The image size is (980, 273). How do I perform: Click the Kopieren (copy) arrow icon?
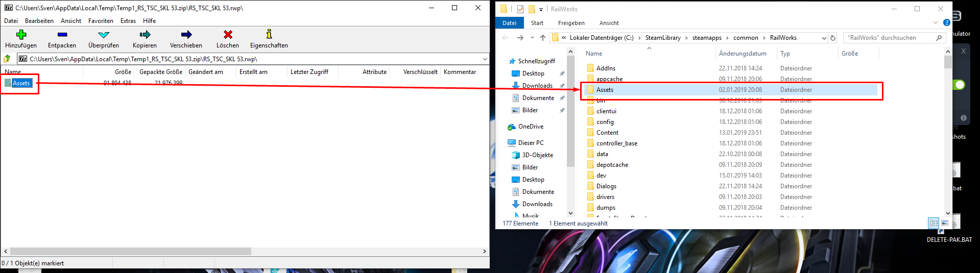point(145,34)
